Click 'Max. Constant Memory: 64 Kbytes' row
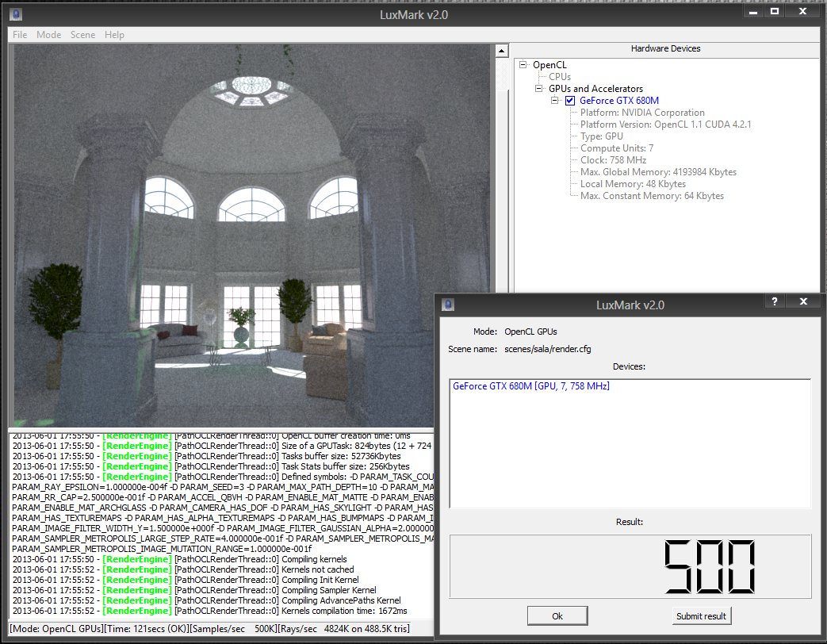The image size is (827, 644). pos(652,196)
